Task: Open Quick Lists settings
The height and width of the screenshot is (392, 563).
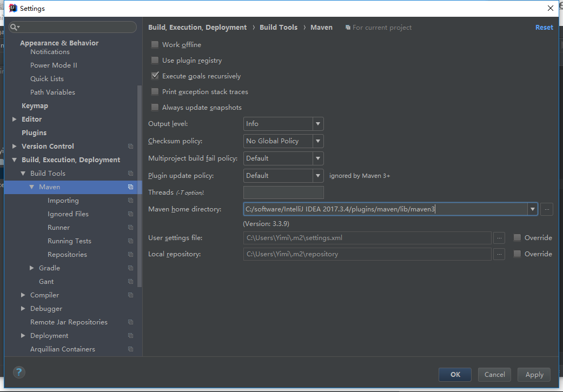Action: [x=47, y=79]
